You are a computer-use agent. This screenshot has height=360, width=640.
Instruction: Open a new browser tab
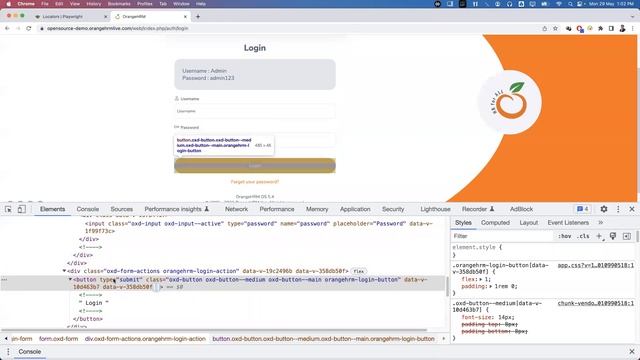click(198, 17)
